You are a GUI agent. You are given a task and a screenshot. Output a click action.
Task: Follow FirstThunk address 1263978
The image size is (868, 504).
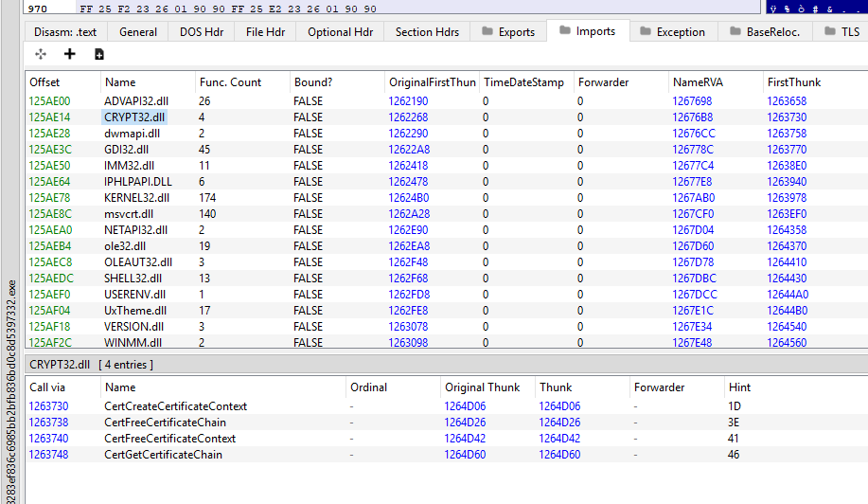787,198
